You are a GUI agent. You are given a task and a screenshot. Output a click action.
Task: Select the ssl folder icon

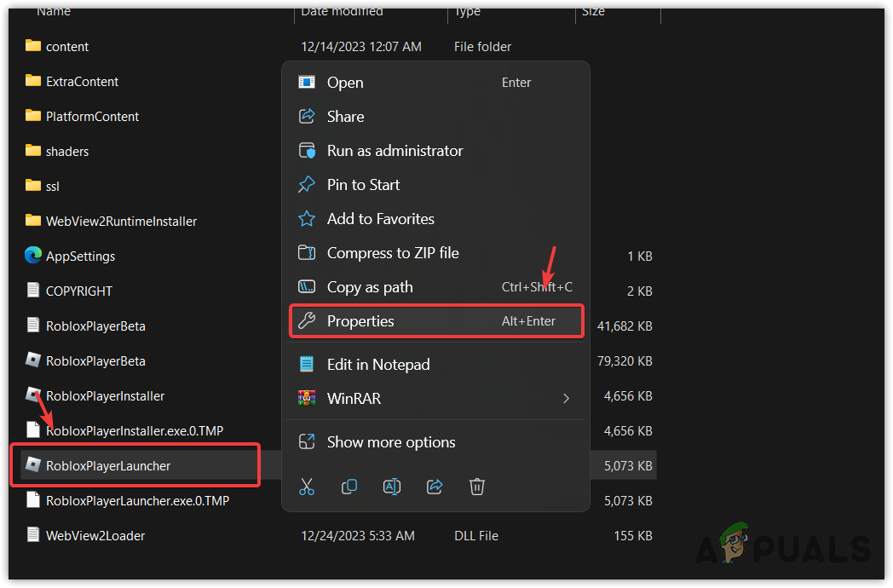pos(33,186)
